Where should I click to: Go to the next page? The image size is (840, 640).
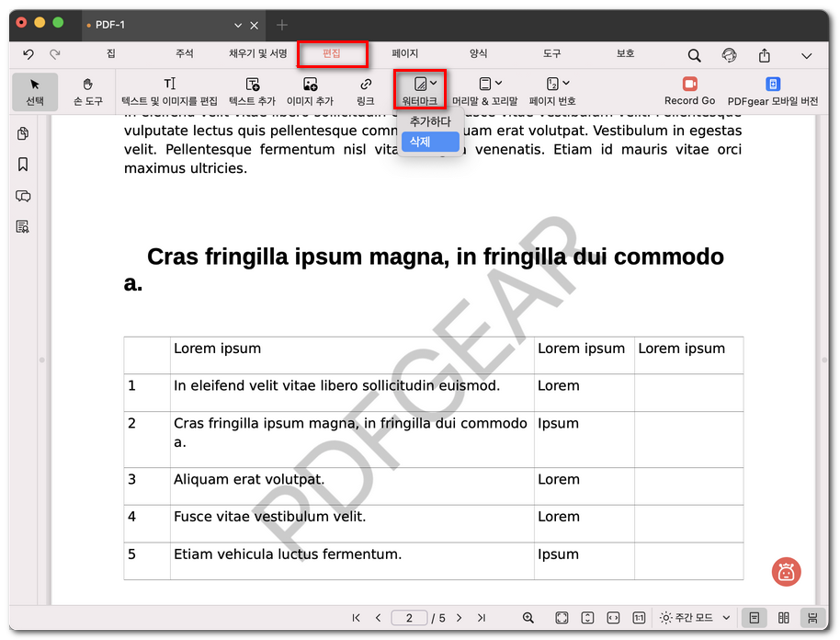click(459, 618)
